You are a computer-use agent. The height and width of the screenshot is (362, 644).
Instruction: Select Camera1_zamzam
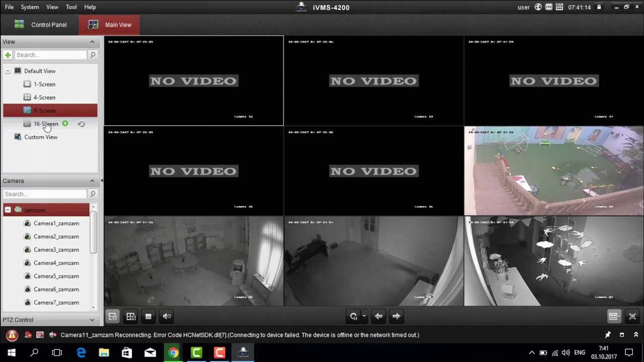click(56, 223)
